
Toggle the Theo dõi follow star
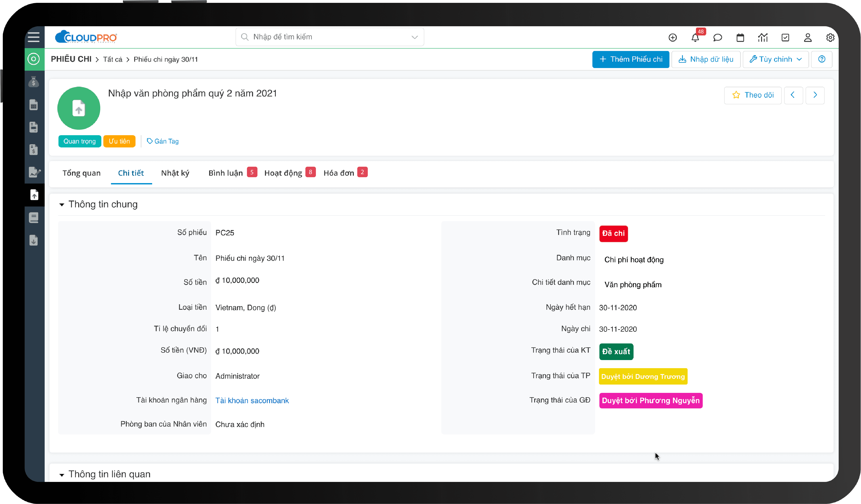coord(753,95)
